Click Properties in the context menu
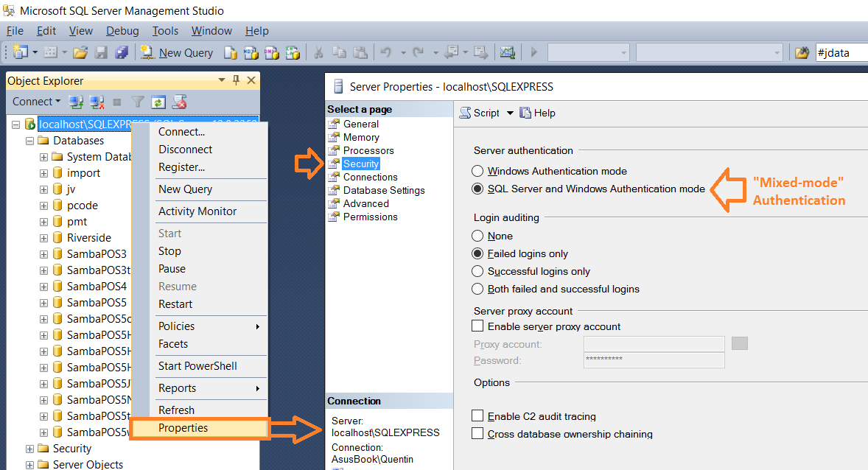The image size is (868, 470). coord(183,428)
